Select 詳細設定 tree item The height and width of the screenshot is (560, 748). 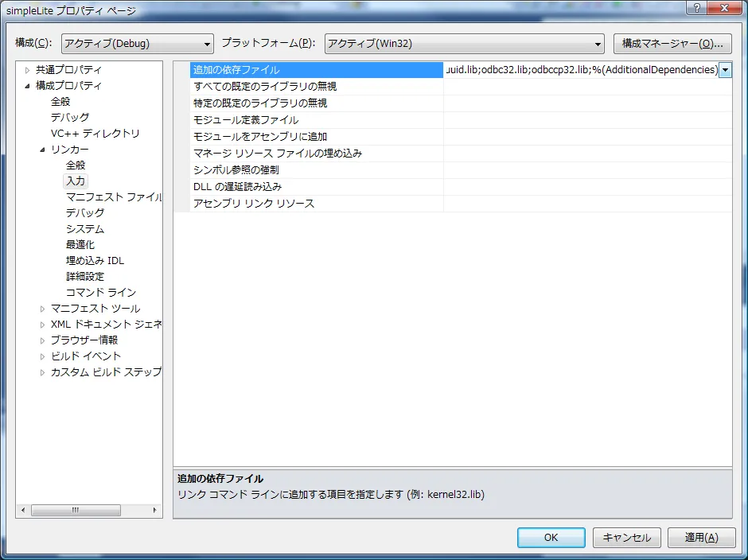85,277
